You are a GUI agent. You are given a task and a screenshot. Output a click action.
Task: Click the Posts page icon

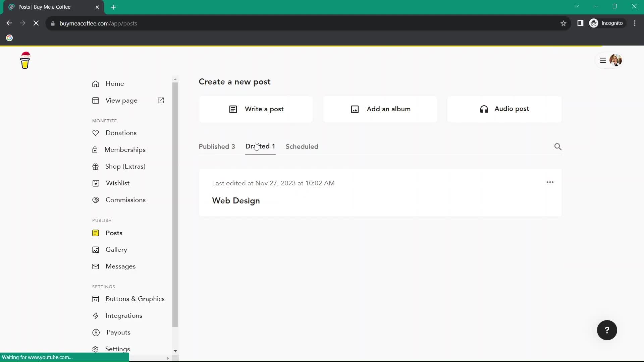pyautogui.click(x=96, y=233)
